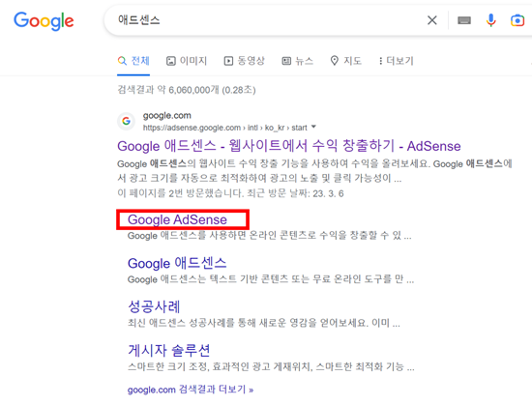Open the 더보기 menu
The height and width of the screenshot is (405, 532).
397,61
